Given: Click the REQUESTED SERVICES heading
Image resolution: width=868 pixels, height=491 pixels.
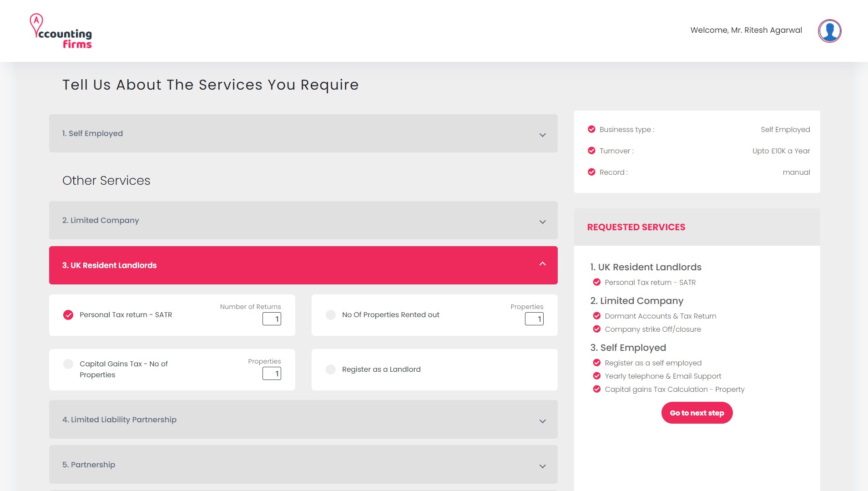Looking at the screenshot, I should click(636, 227).
